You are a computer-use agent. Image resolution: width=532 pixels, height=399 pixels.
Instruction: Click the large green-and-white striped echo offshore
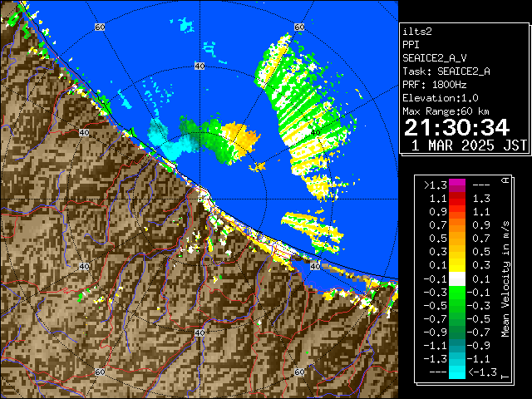(x=307, y=112)
